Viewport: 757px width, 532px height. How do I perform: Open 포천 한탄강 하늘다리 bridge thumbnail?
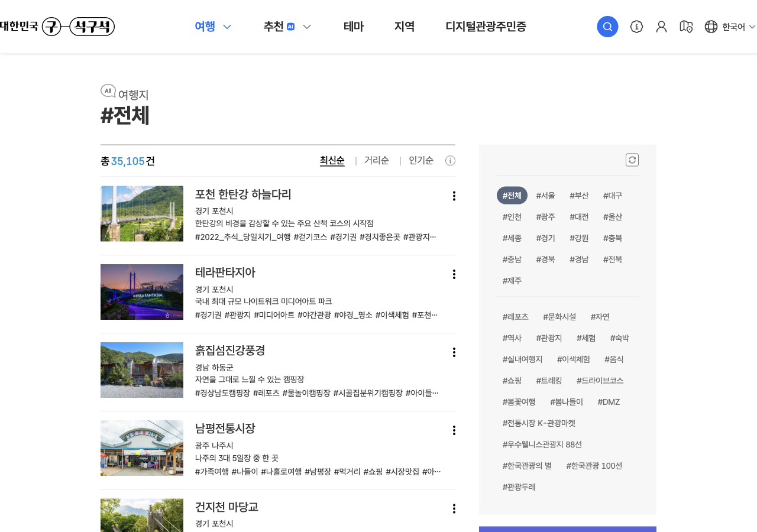pos(142,214)
